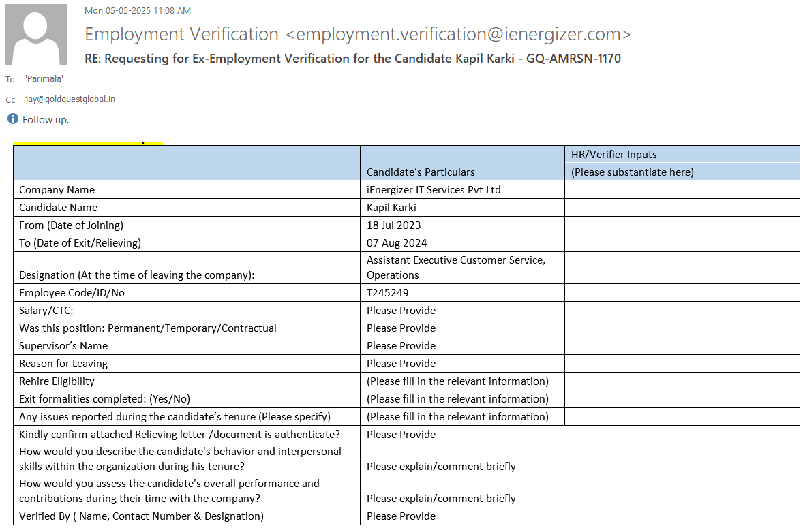The width and height of the screenshot is (803, 532).
Task: Click the yellow highlighted bar above the table
Action: point(88,143)
